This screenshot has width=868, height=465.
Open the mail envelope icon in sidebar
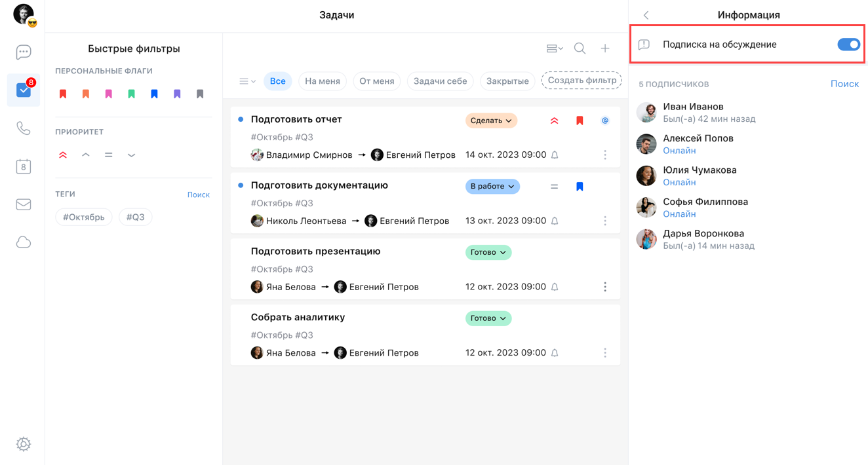(24, 204)
